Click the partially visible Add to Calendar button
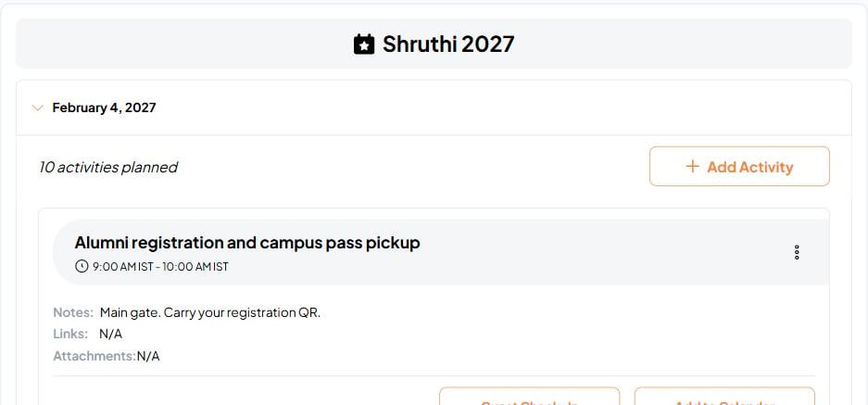 click(x=724, y=397)
